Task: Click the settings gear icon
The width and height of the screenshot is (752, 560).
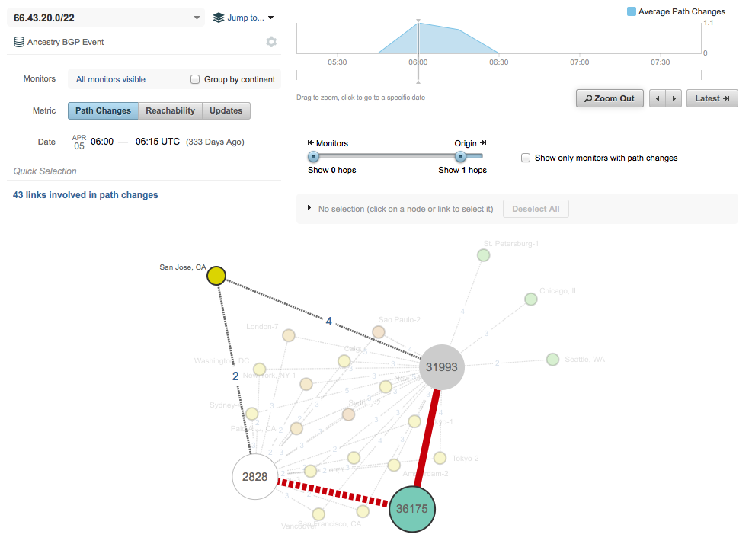Action: (x=271, y=42)
